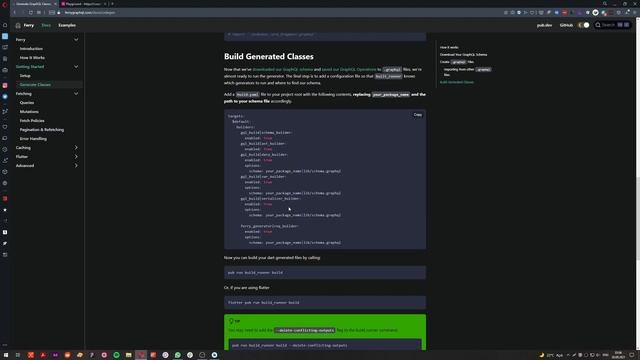Open the Windows notification center

coord(632,355)
